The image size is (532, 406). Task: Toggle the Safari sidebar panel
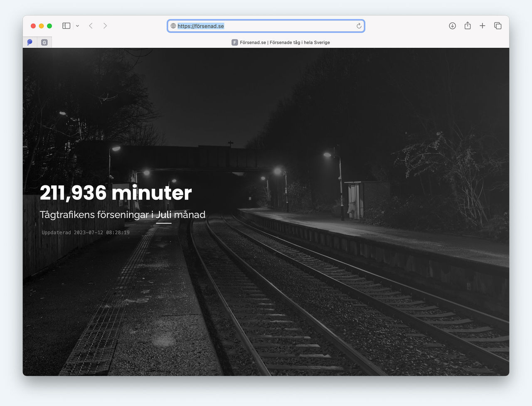66,26
